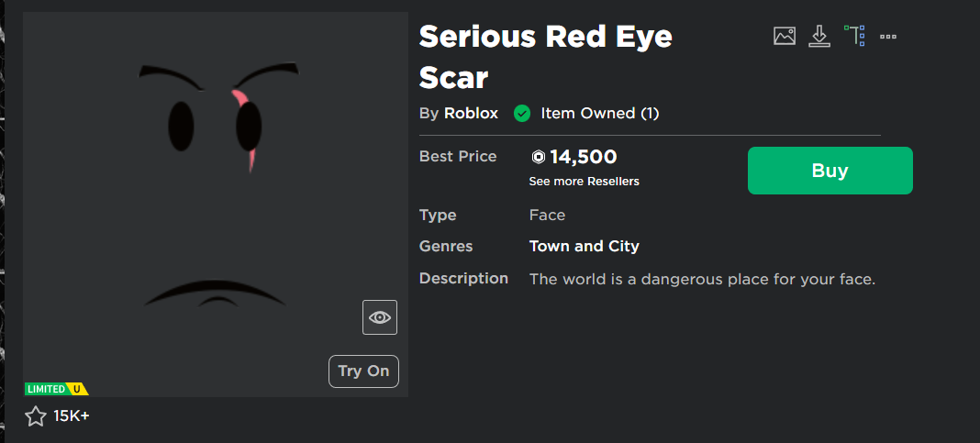Buy the Serious Red Eye Scar
The image size is (980, 443).
click(830, 171)
